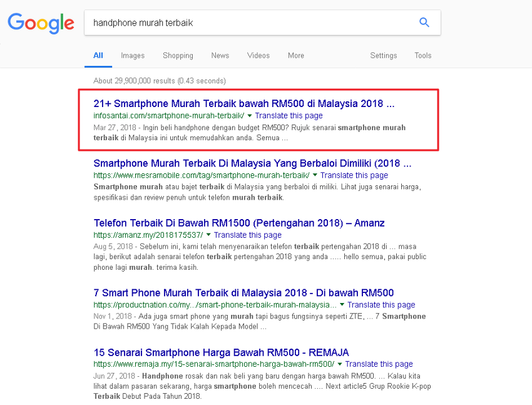The width and height of the screenshot is (532, 405).
Task: Click the productnation.co smart-phone-terbaik-murah-malaysia URL text
Action: (x=215, y=305)
